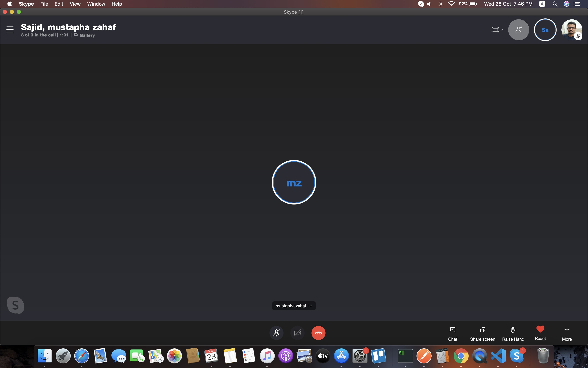Image resolution: width=588 pixels, height=368 pixels.
Task: Click the input source 'A' icon
Action: (542, 4)
